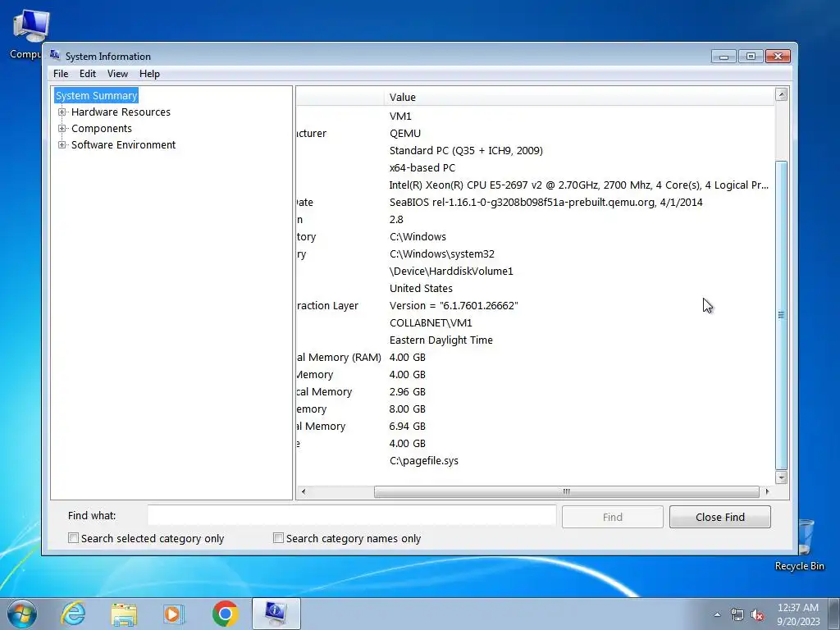Click the horizontal scrollbar left arrow

click(304, 491)
